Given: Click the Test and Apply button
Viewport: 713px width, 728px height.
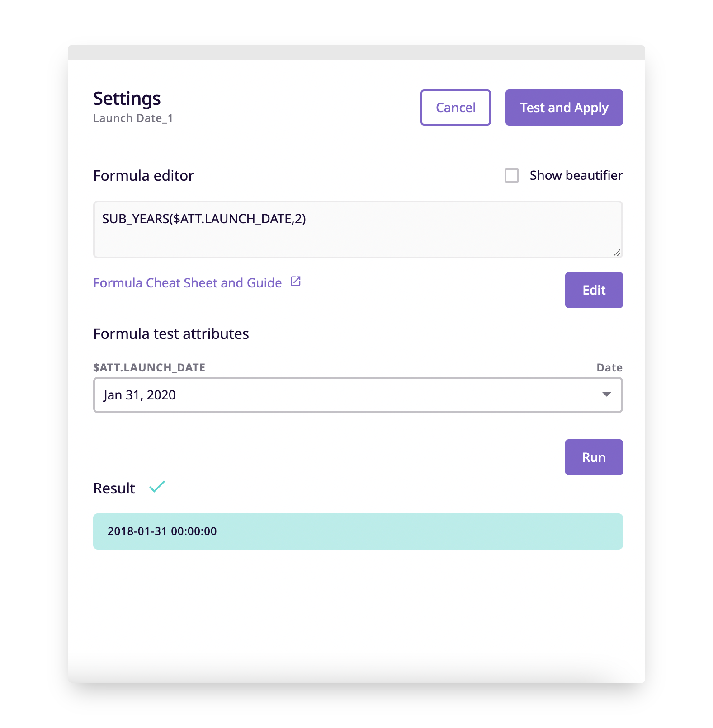Looking at the screenshot, I should pyautogui.click(x=564, y=108).
